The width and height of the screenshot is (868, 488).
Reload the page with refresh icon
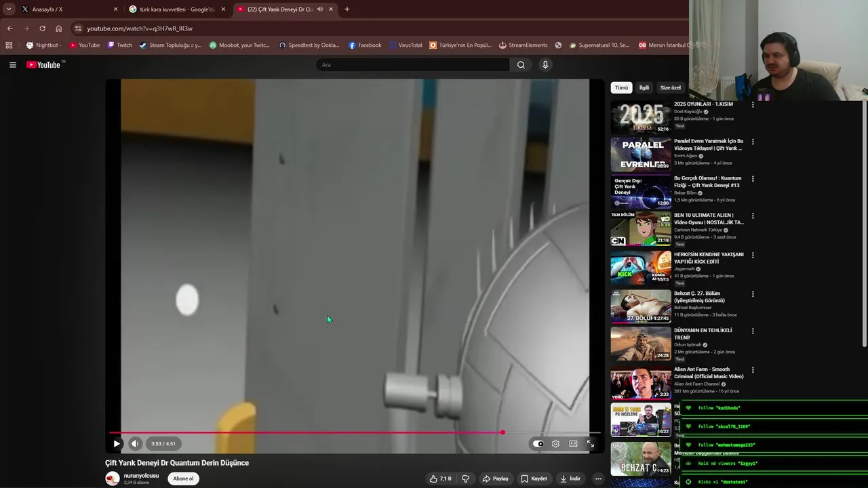coord(42,28)
